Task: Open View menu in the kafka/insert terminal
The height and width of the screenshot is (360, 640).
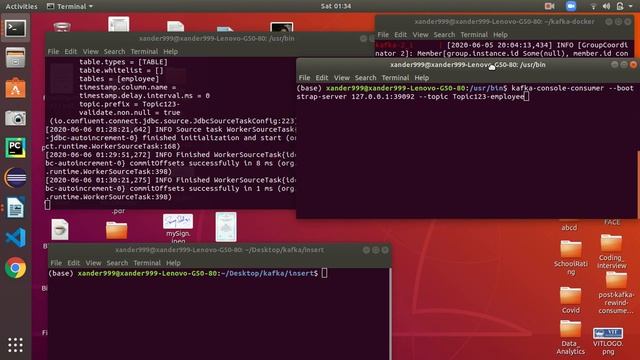Action: (93, 263)
